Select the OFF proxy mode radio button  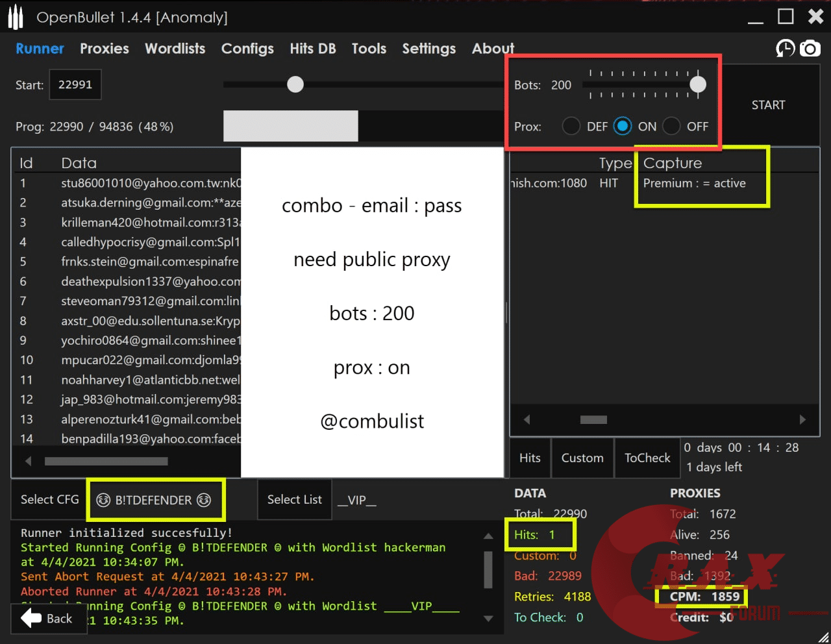(x=672, y=126)
